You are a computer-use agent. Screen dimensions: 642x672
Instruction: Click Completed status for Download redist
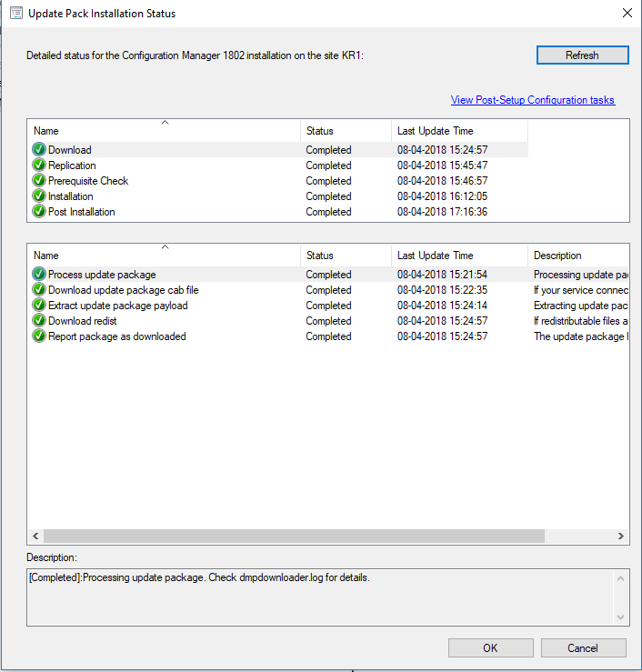[x=328, y=321]
